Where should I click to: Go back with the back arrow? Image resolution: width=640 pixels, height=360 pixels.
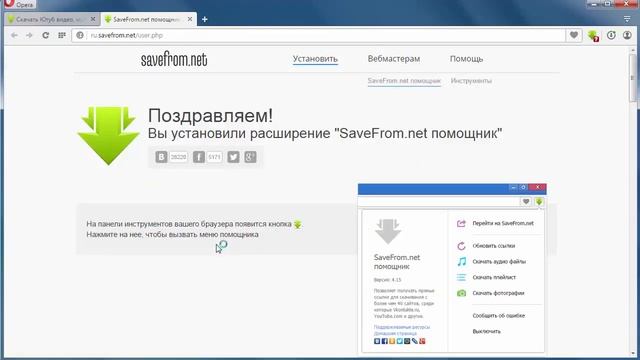click(x=14, y=36)
